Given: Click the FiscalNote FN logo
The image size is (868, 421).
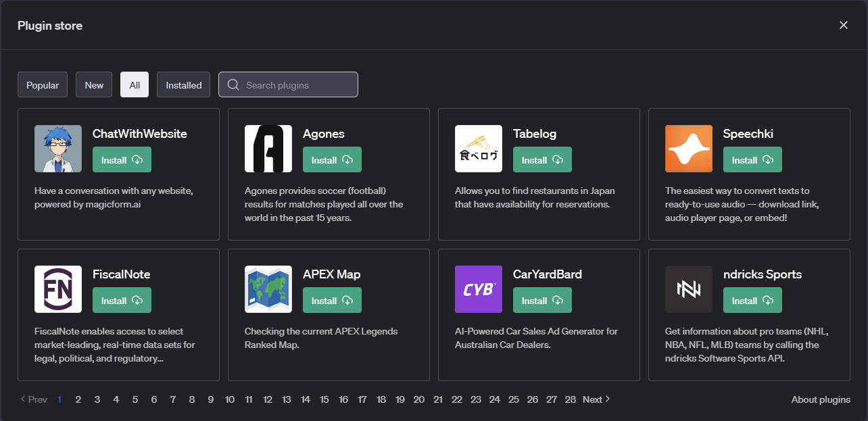Looking at the screenshot, I should tap(58, 289).
